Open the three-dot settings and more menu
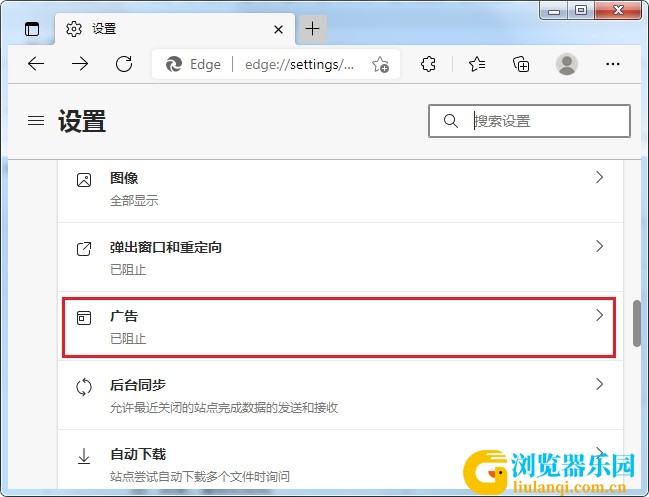 (613, 64)
